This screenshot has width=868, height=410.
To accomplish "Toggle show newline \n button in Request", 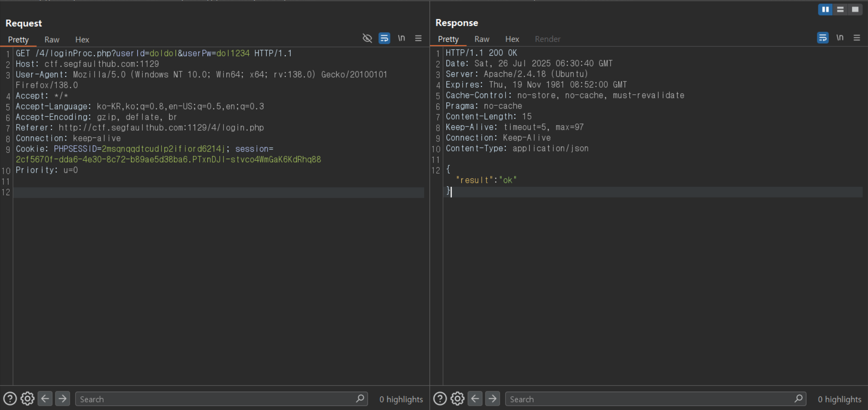I will point(401,38).
